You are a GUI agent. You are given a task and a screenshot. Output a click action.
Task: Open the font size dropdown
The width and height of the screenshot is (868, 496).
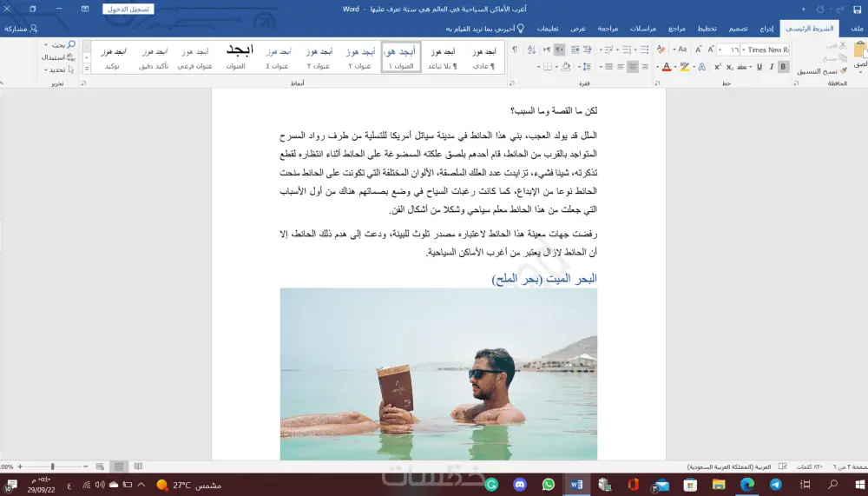(x=720, y=50)
